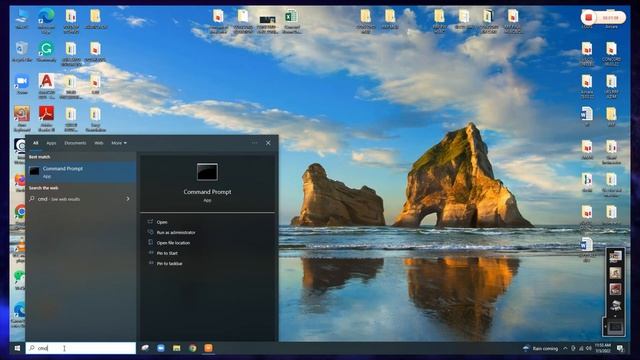This screenshot has height=360, width=640.
Task: Open the Grammarly desktop shortcut
Action: [46, 51]
